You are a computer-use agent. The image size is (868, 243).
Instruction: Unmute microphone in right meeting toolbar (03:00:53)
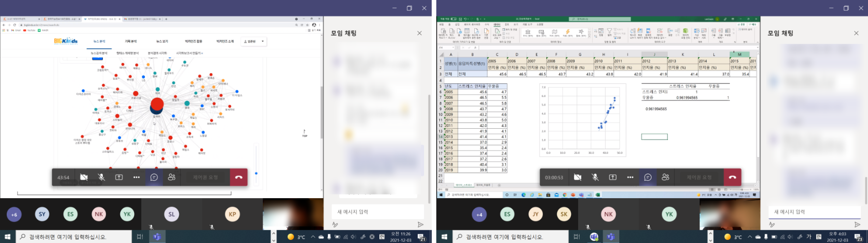click(595, 177)
